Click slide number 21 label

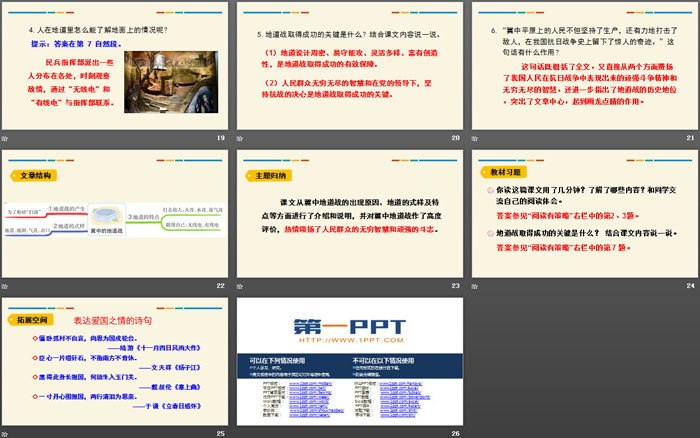[690, 138]
